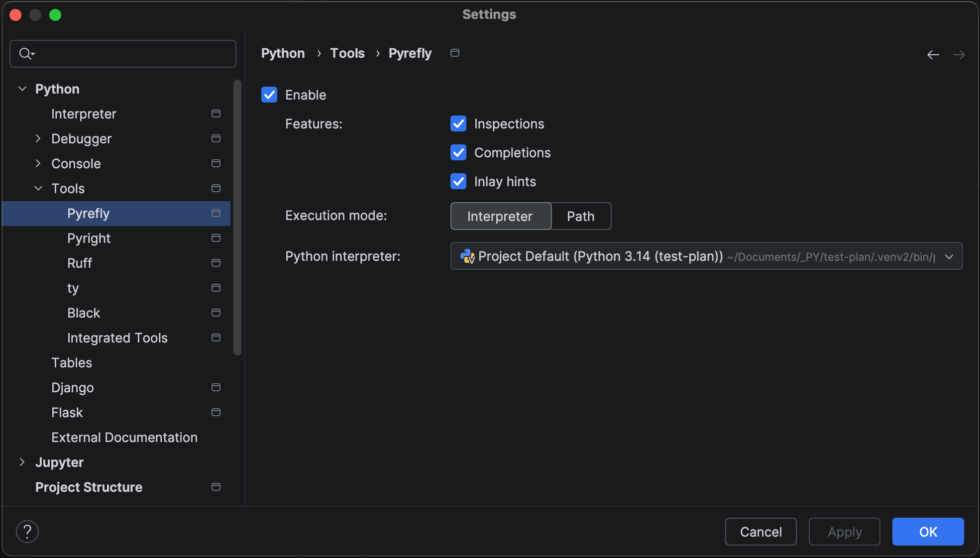Viewport: 980px width, 558px height.
Task: Click the back navigation arrow
Action: click(x=933, y=54)
